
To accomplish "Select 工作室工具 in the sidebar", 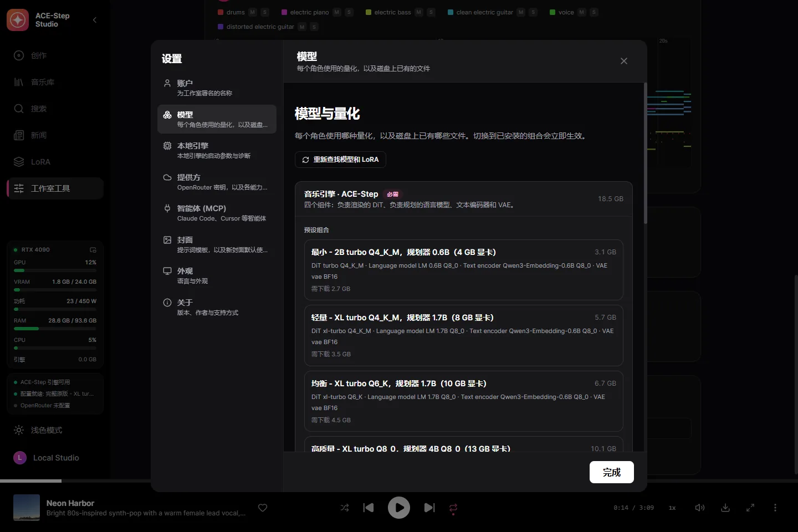I will point(55,188).
